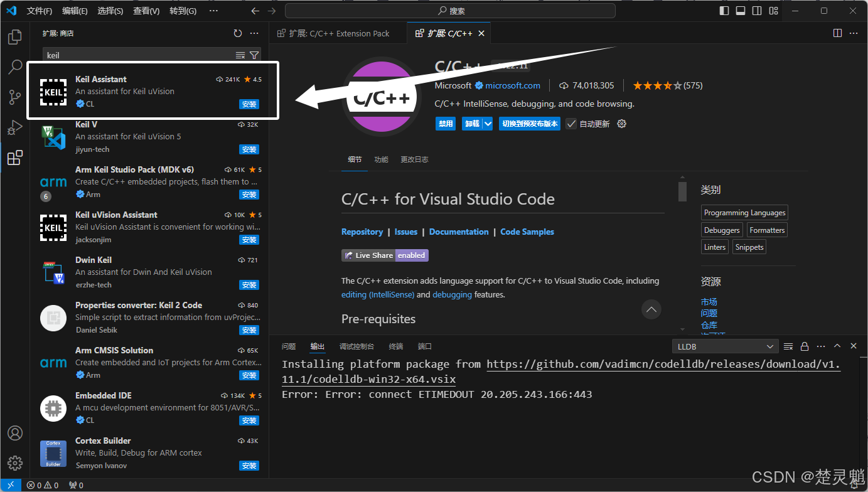Open remote window status bar icon
The width and height of the screenshot is (868, 492).
pos(11,485)
